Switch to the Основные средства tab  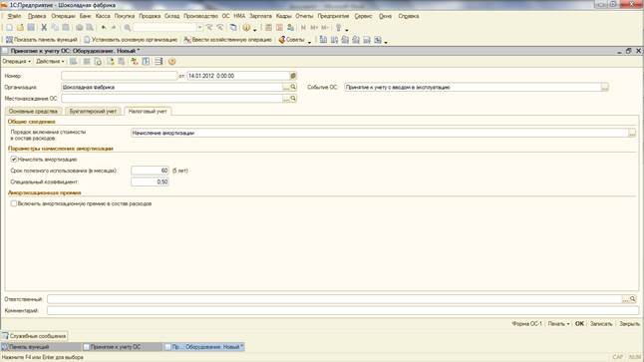[33, 112]
